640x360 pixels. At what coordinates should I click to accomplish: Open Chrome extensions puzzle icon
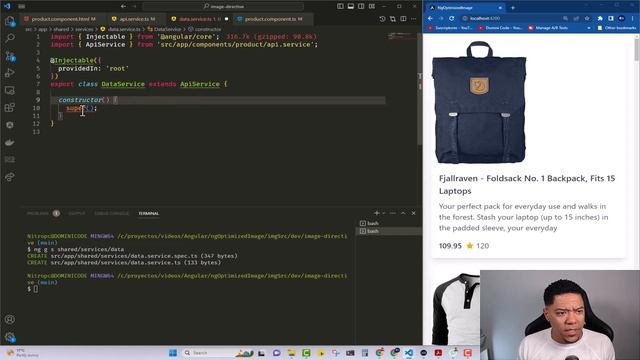[x=600, y=18]
